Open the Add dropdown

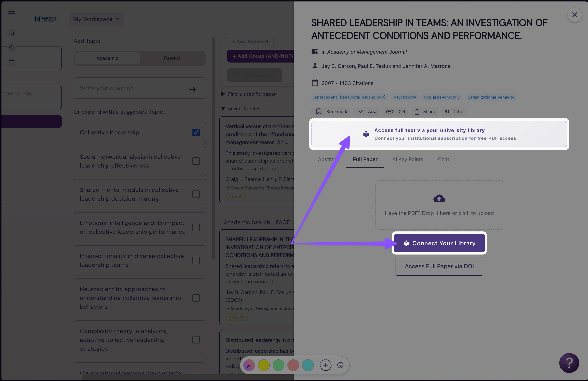(367, 112)
